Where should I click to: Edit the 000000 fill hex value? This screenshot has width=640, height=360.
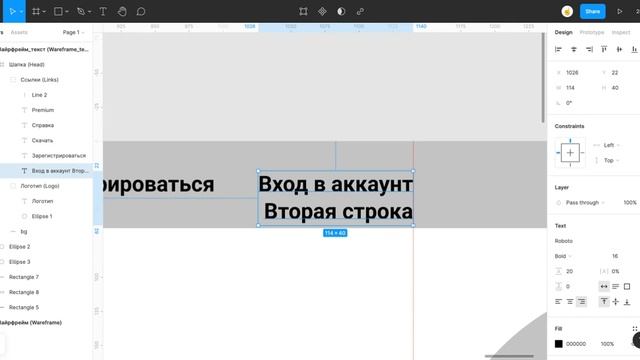pos(576,344)
